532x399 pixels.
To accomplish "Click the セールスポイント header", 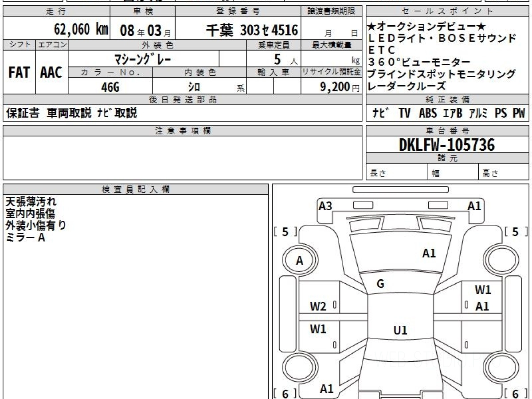I will 447,12.
